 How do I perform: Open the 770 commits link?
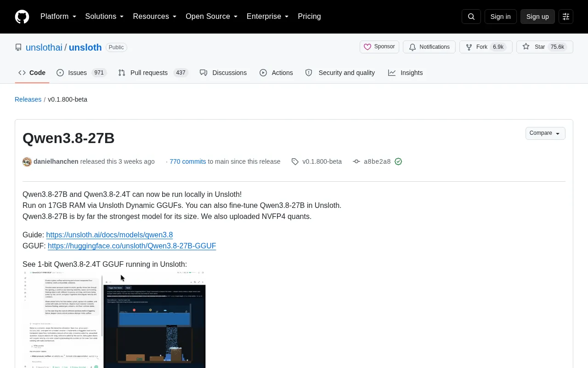pyautogui.click(x=188, y=161)
